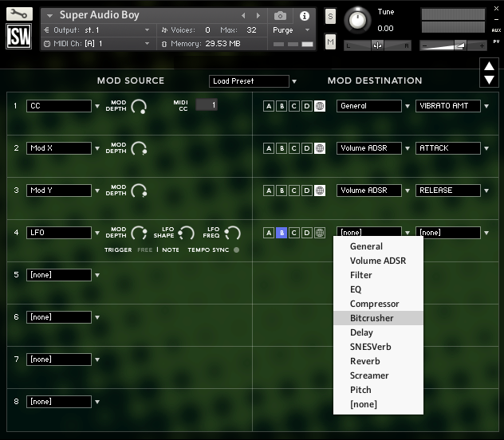The image size is (504, 440).
Task: Click the wrench settings icon
Action: point(19,14)
